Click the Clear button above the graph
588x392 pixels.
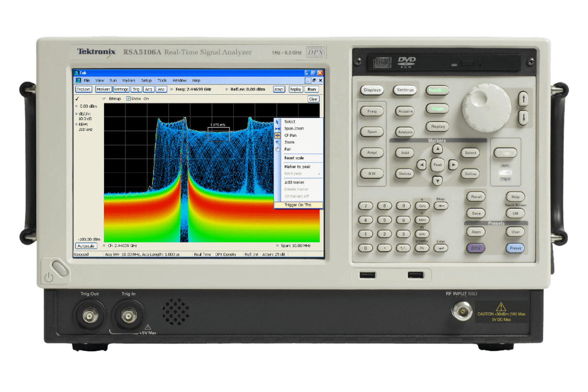coord(313,99)
